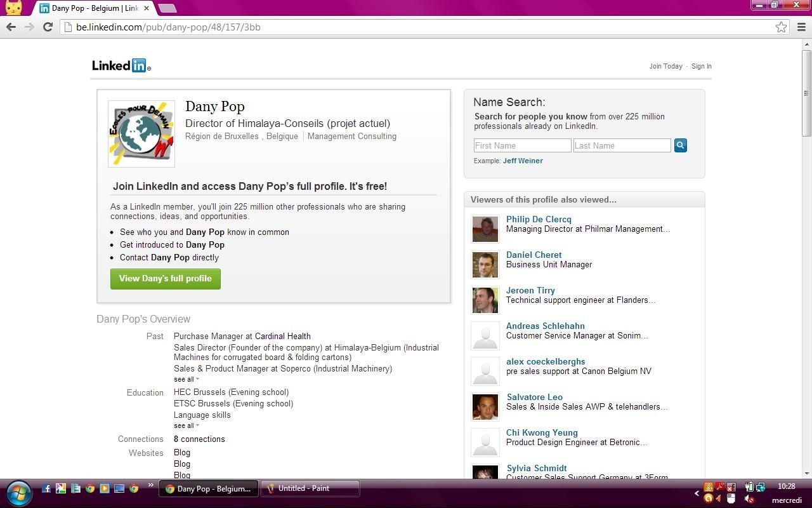The height and width of the screenshot is (508, 812).
Task: Click alex coeckelberghs' placeholder avatar
Action: click(485, 371)
